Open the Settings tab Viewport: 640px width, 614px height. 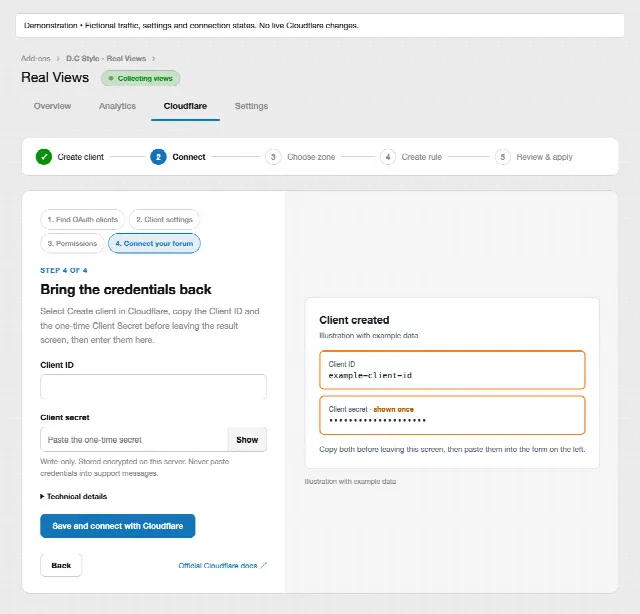pyautogui.click(x=251, y=106)
